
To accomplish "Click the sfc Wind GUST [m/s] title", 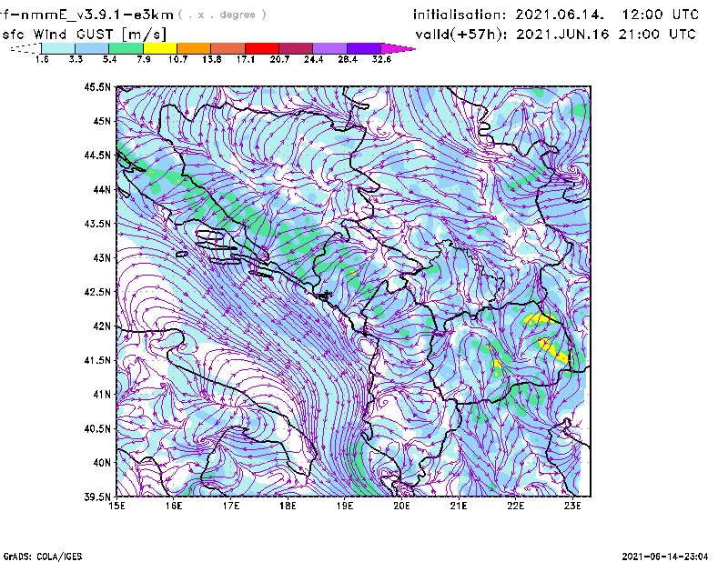I will 85,35.
